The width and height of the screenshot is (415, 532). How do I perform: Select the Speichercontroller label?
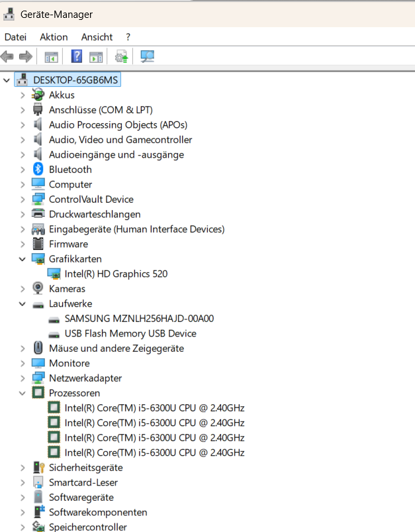coord(88,527)
